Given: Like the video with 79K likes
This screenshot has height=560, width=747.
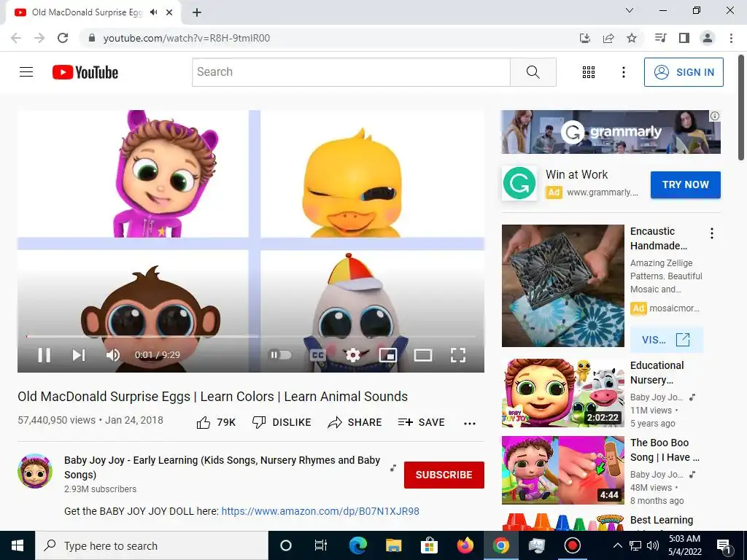Looking at the screenshot, I should (x=216, y=422).
